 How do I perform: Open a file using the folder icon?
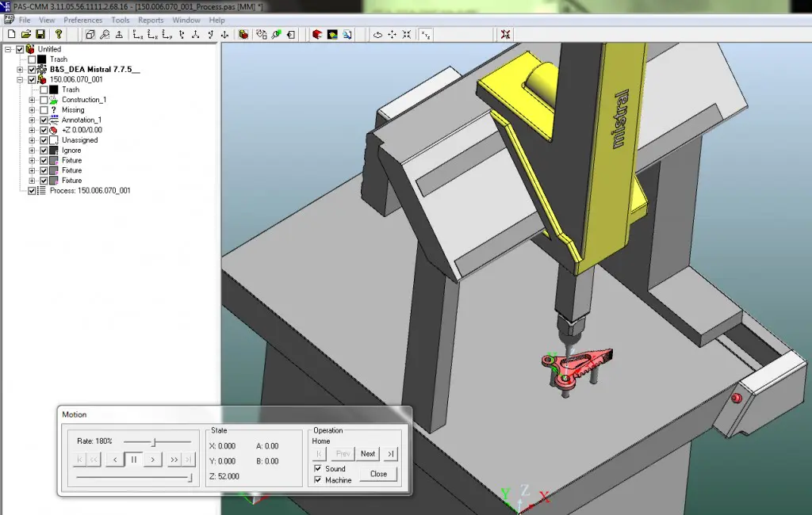26,35
